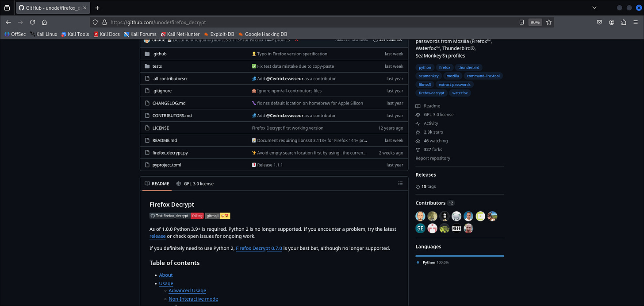Click first contributor avatar in Contributors
The width and height of the screenshot is (644, 306).
[420, 216]
